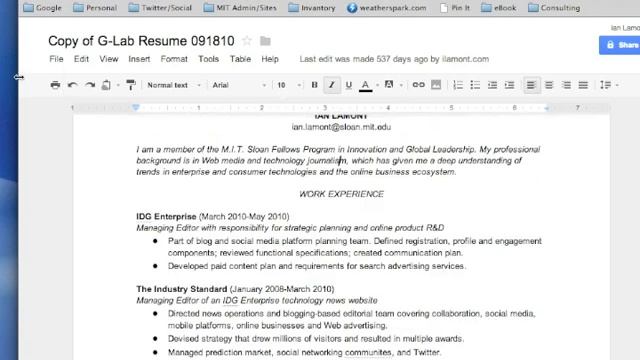Open the View menu
640x360 pixels.
109,59
